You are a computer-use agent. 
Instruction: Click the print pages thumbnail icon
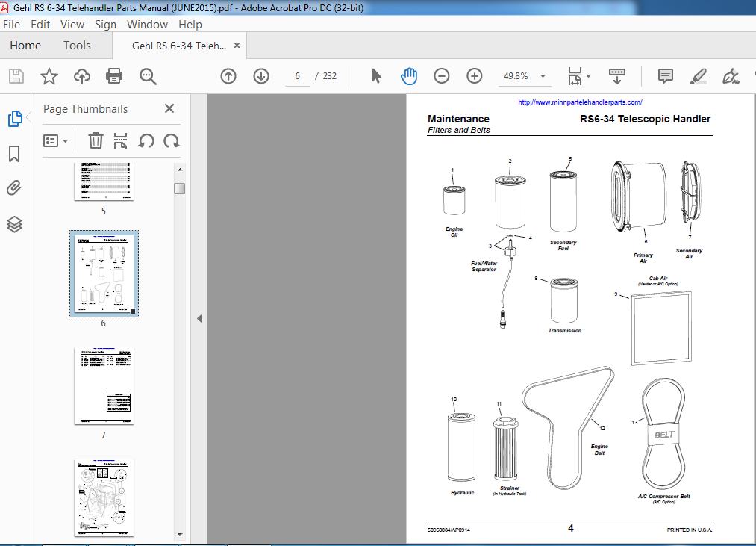[x=120, y=141]
